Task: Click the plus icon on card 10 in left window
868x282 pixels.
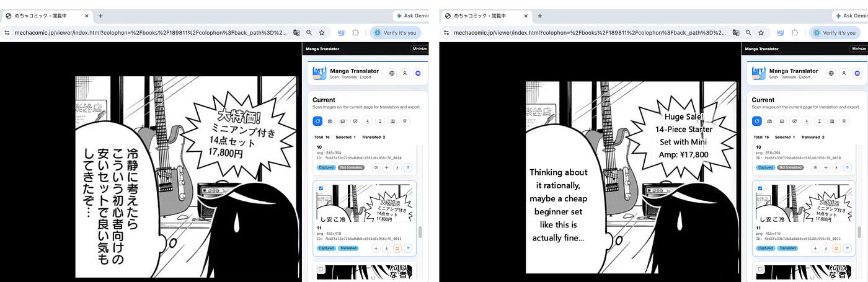Action: (386, 167)
